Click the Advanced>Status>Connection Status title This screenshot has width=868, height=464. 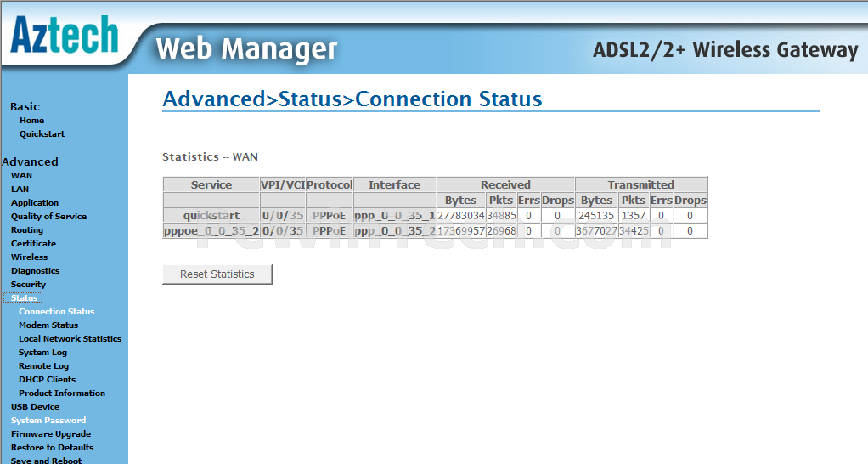pyautogui.click(x=352, y=99)
